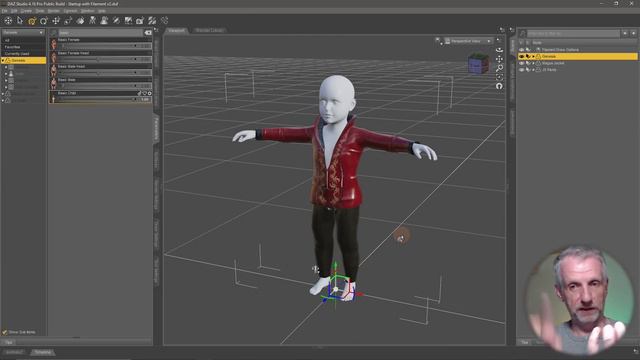This screenshot has width=640, height=360.
Task: Toggle visibility of JS Pants
Action: 522,70
